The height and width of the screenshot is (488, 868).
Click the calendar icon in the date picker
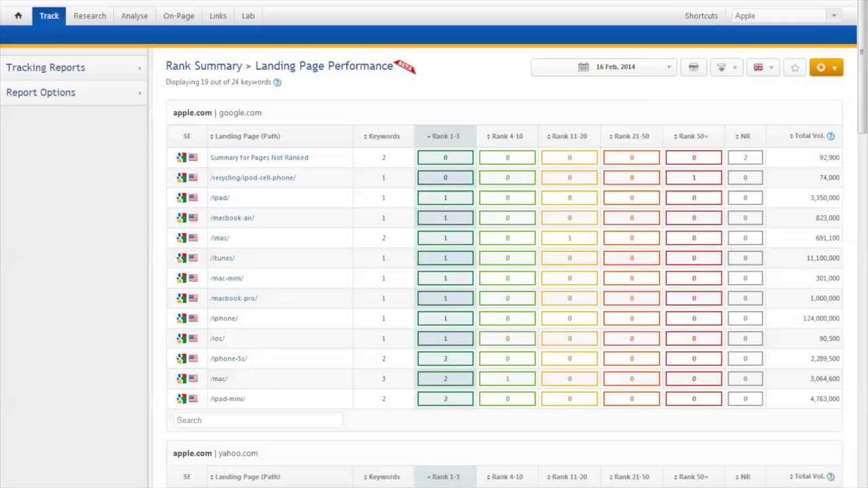[583, 67]
